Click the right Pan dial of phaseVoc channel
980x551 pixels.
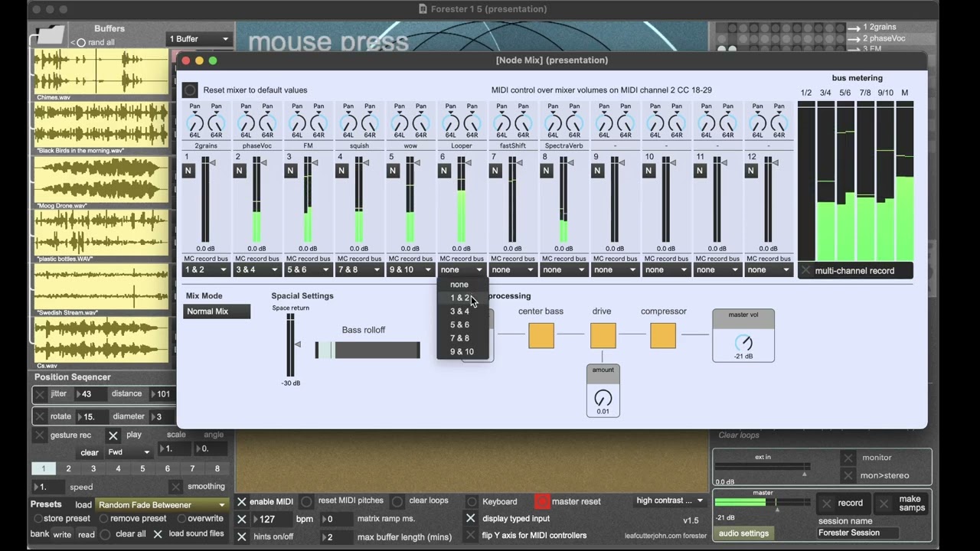pos(267,122)
